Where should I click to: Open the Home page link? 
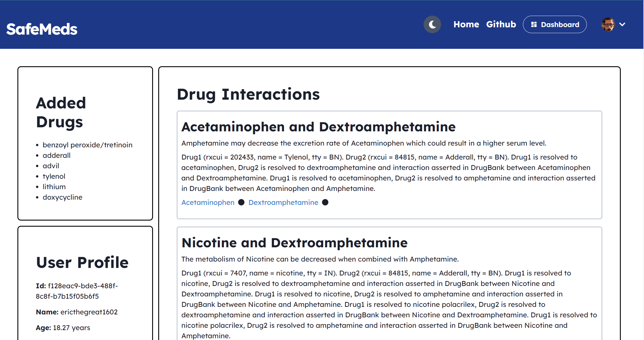(x=466, y=24)
